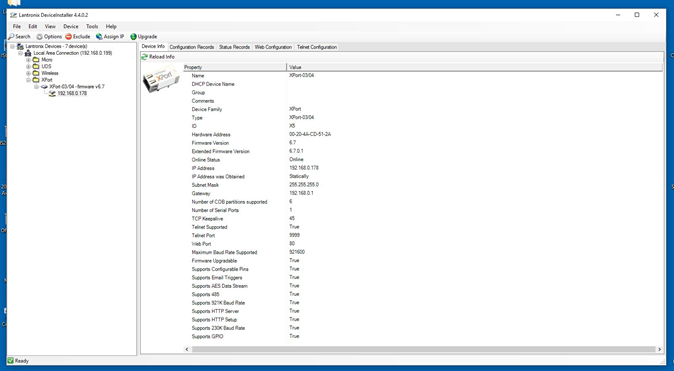Image resolution: width=674 pixels, height=371 pixels.
Task: Click the Supports AES Data Stream label
Action: point(220,286)
